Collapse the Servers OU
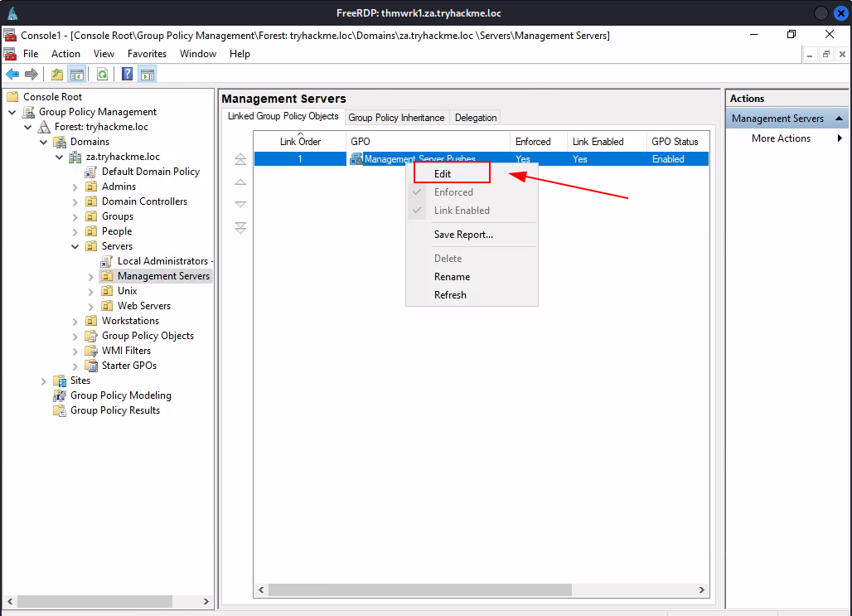 coord(75,247)
